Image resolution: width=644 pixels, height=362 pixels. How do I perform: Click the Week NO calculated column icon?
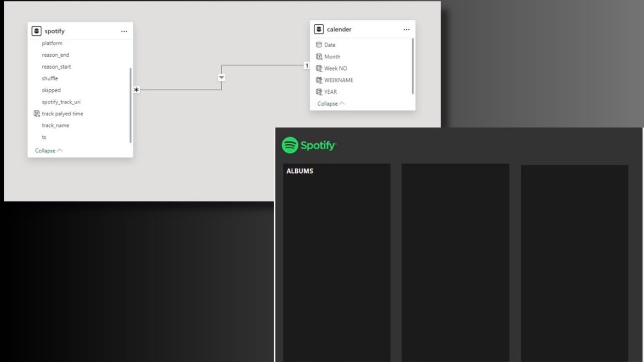tap(319, 68)
